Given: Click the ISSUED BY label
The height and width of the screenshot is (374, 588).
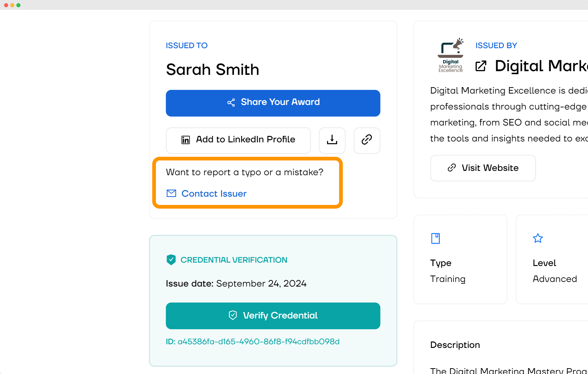Looking at the screenshot, I should (x=496, y=45).
